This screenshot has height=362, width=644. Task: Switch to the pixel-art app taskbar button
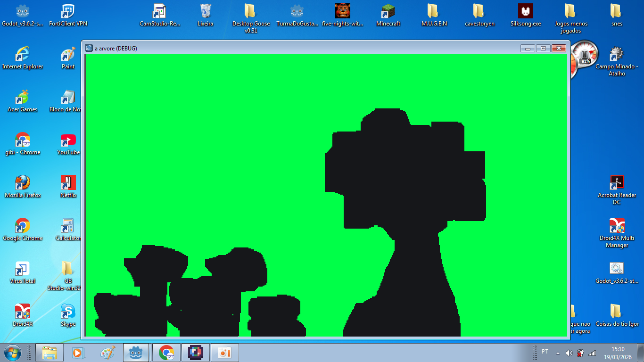point(195,352)
